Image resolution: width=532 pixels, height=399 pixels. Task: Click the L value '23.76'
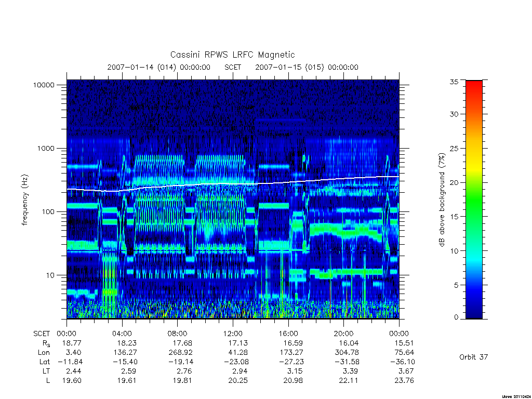(404, 380)
